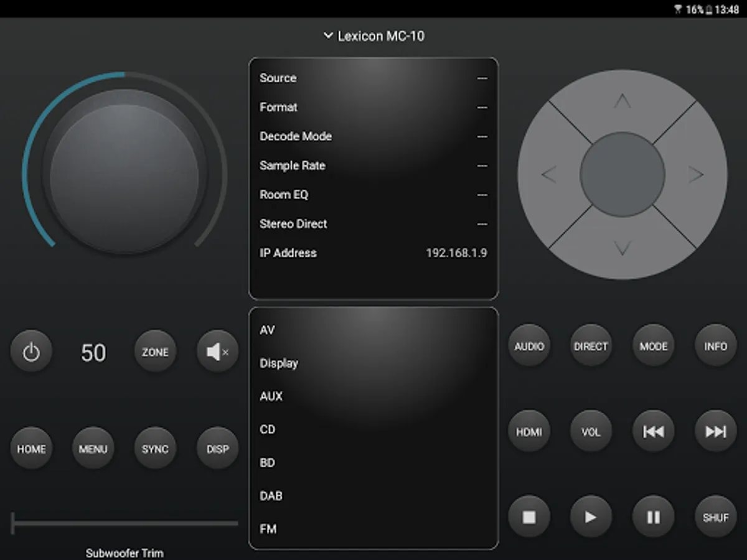
Task: Click the down arrow on the D-pad
Action: [622, 248]
